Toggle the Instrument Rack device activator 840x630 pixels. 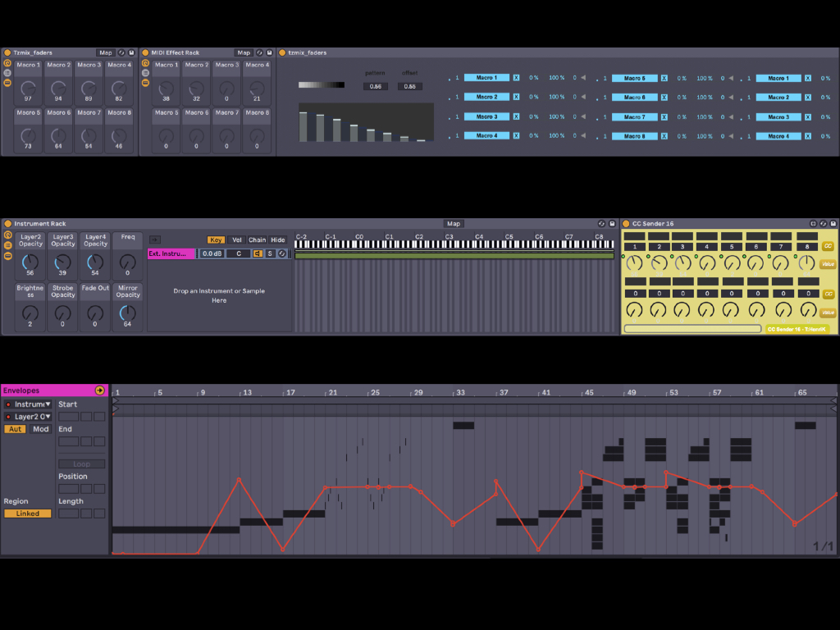point(7,223)
